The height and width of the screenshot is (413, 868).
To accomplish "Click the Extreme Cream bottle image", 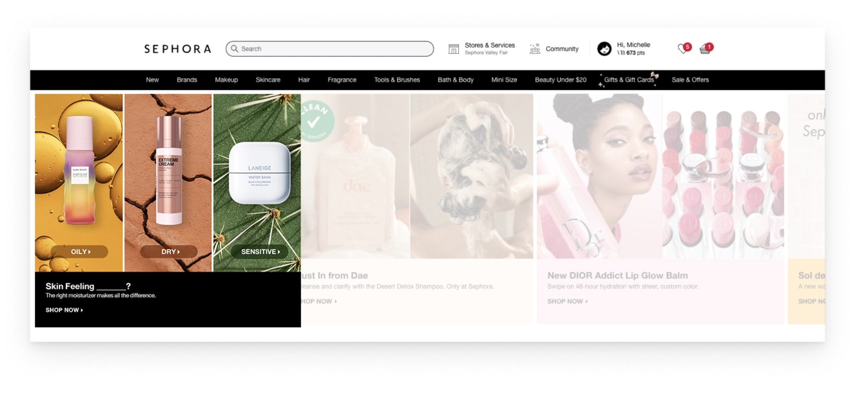I will [169, 170].
